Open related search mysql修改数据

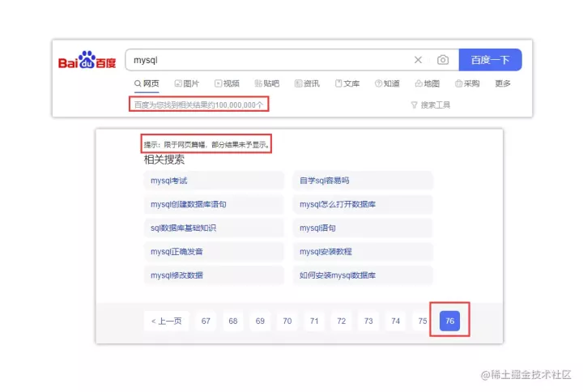[214, 275]
